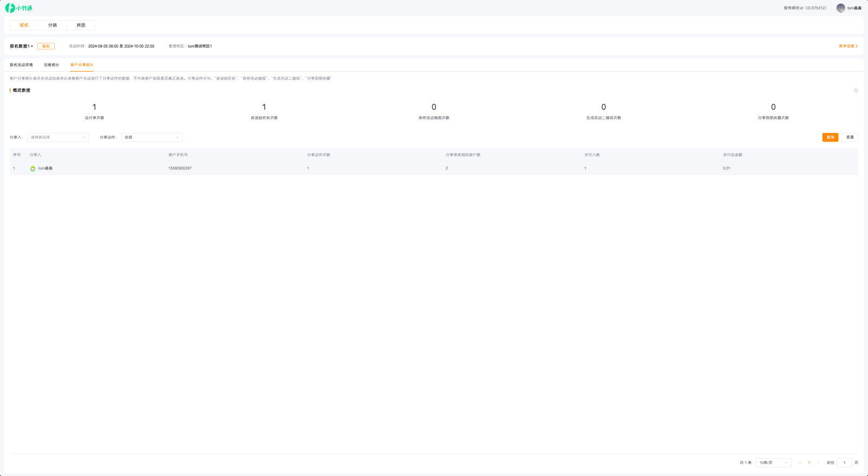Select the 客户分享统计 tab

click(82, 65)
